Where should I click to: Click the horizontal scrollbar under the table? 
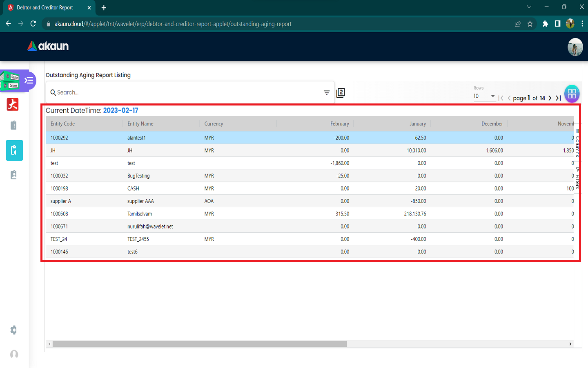coord(199,344)
